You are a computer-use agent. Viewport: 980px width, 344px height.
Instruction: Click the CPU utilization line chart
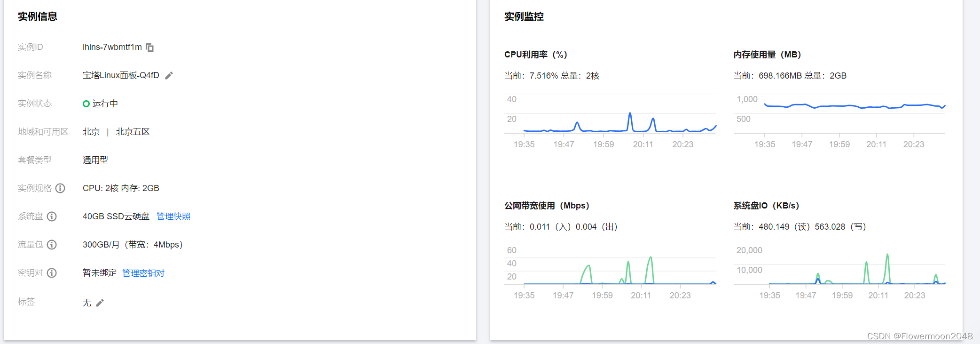(610, 121)
